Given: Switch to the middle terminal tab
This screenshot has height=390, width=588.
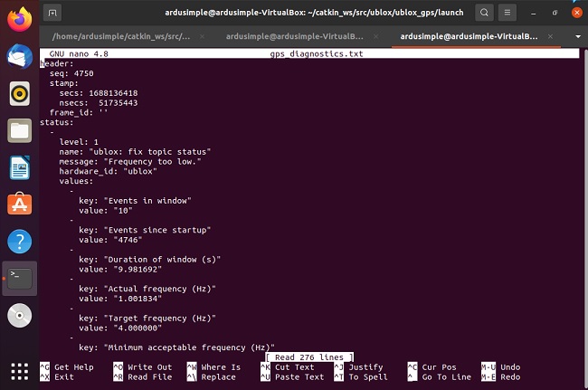Looking at the screenshot, I should pos(289,37).
